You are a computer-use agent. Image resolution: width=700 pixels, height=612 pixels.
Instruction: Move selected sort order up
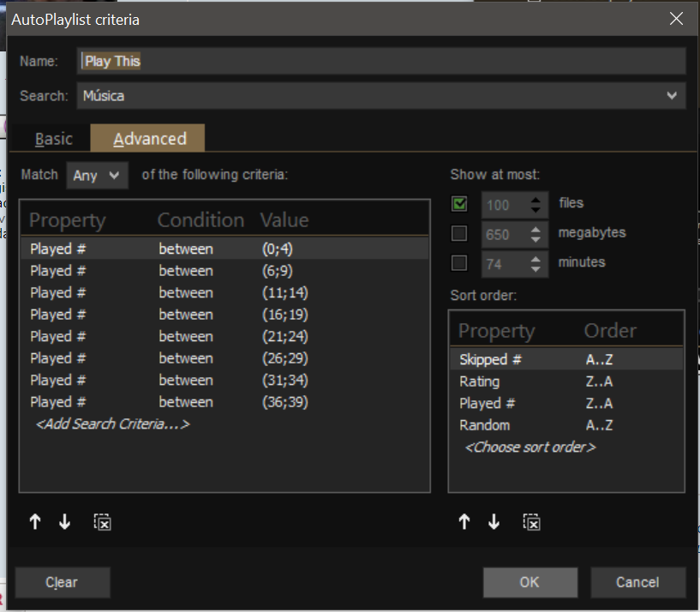[464, 522]
